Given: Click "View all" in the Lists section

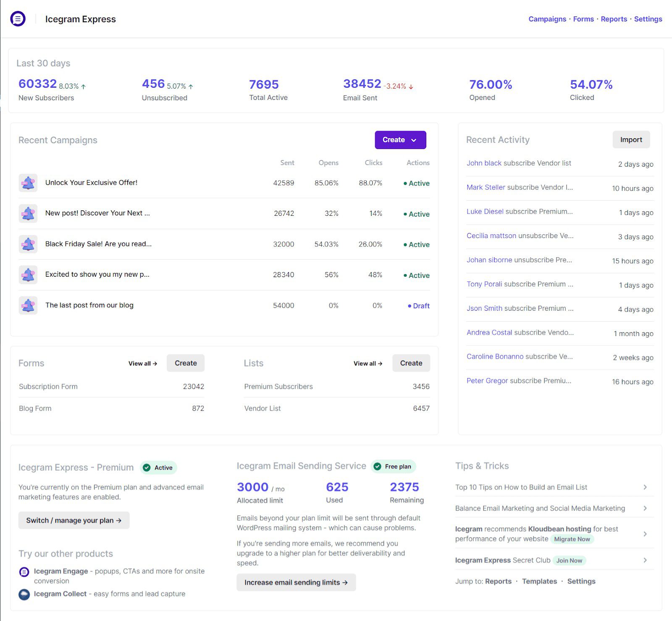Looking at the screenshot, I should (x=367, y=363).
